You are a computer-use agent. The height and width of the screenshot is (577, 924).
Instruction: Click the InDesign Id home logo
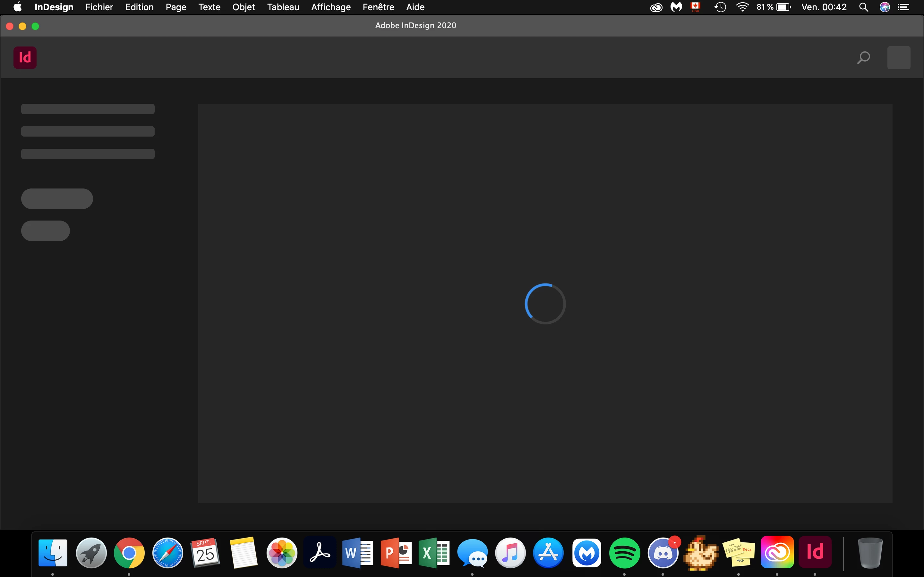[25, 58]
